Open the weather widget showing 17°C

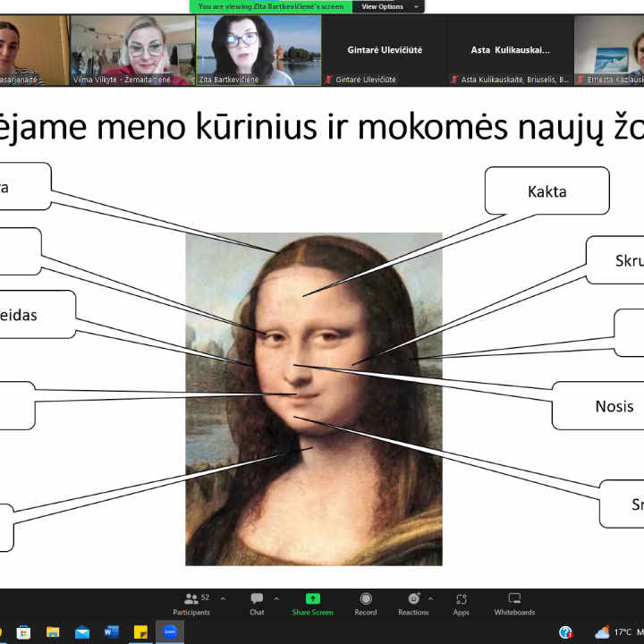619,632
